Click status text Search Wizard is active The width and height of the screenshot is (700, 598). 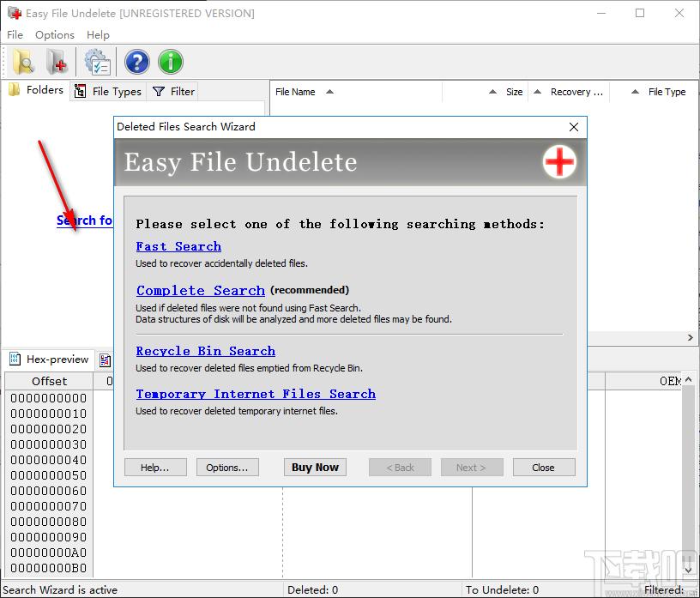point(60,590)
